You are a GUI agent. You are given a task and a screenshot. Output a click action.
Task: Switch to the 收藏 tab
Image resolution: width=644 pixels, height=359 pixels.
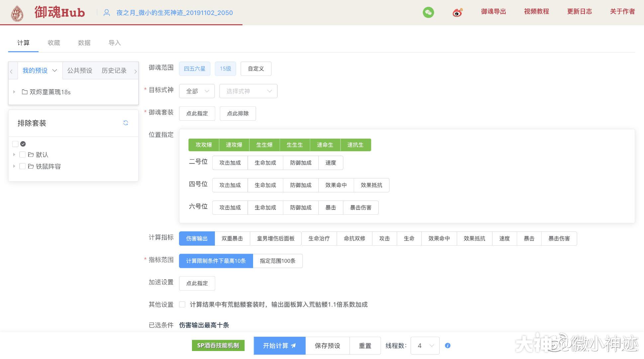(x=54, y=43)
